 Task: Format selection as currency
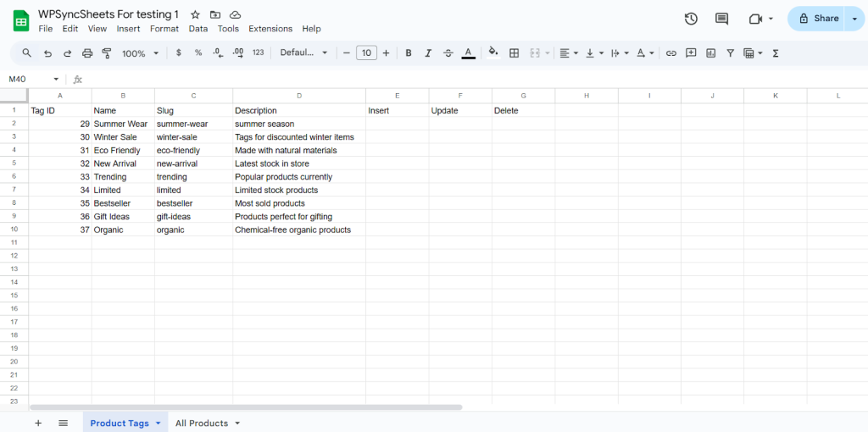178,53
